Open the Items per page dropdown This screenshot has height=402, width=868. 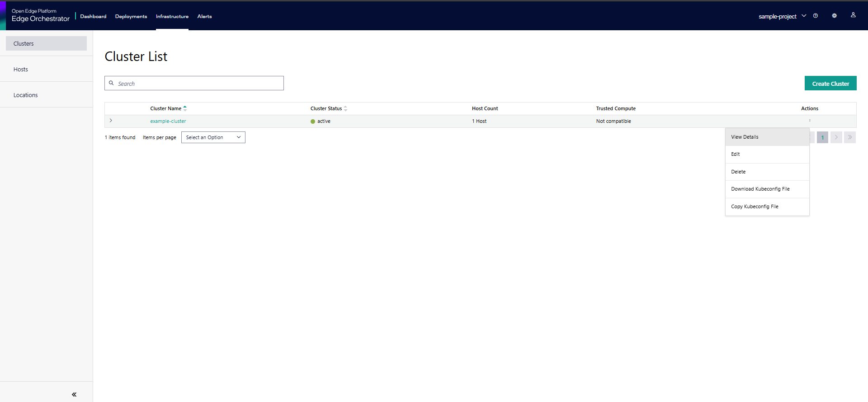pyautogui.click(x=213, y=137)
